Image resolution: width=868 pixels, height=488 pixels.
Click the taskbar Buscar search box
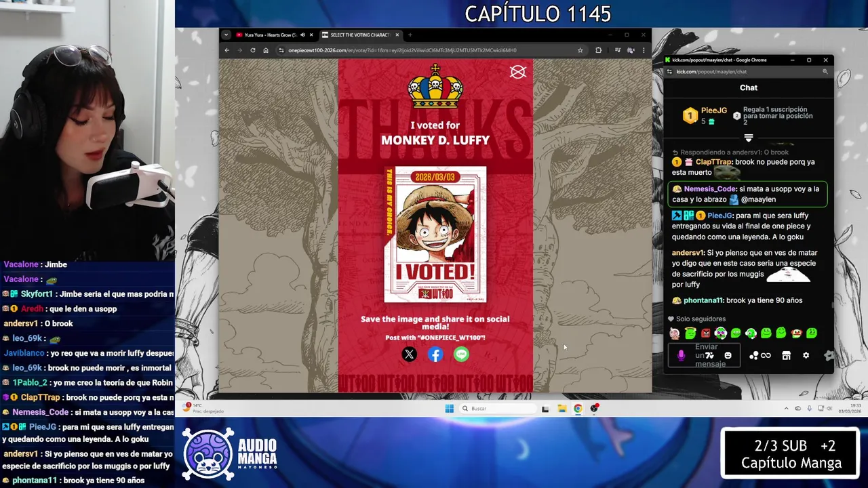click(497, 408)
